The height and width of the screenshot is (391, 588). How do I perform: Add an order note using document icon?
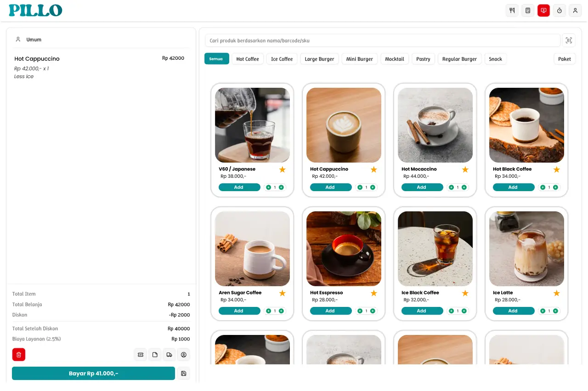[155, 354]
